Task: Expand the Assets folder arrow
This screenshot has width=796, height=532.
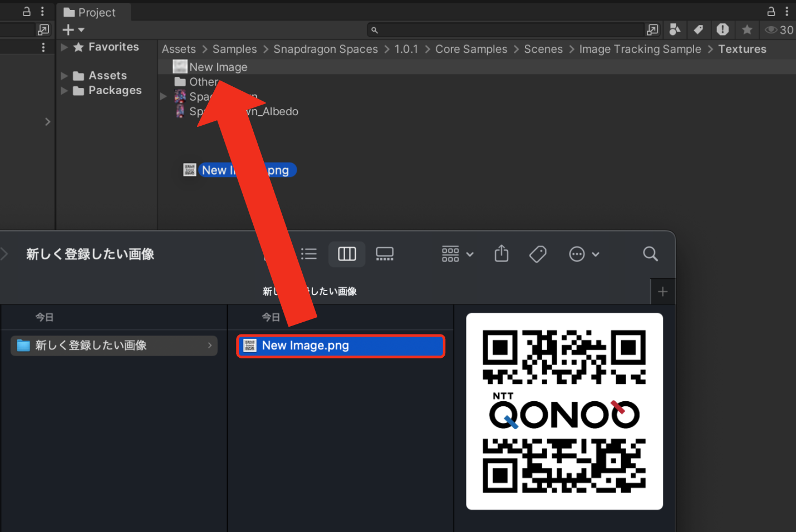Action: tap(65, 76)
